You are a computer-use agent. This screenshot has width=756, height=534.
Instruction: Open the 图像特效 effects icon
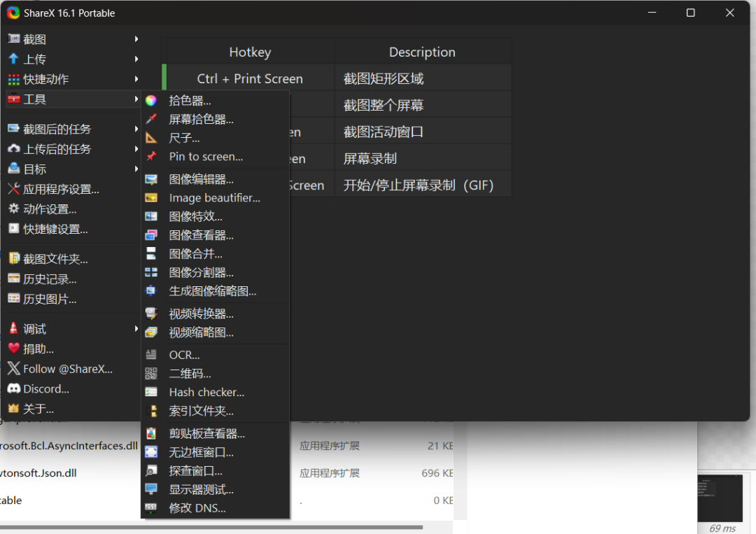(x=151, y=216)
